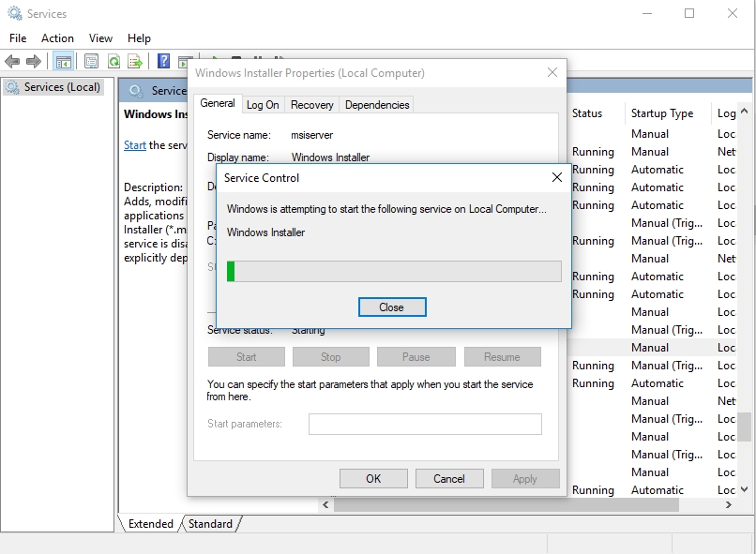Sort by the Status column header
756x554 pixels.
point(596,113)
